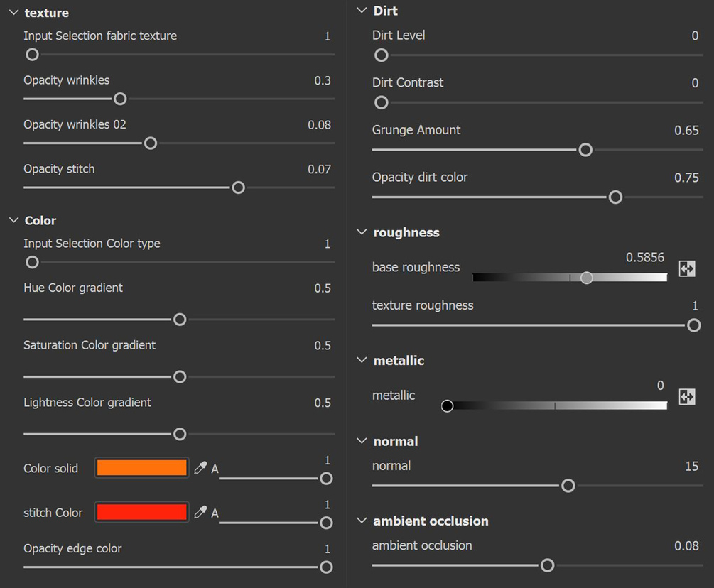Open the orange Color solid swatch

tap(142, 468)
